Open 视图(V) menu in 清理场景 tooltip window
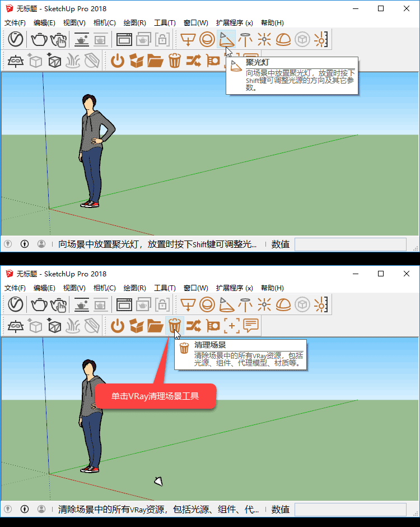420x527 pixels. click(74, 288)
